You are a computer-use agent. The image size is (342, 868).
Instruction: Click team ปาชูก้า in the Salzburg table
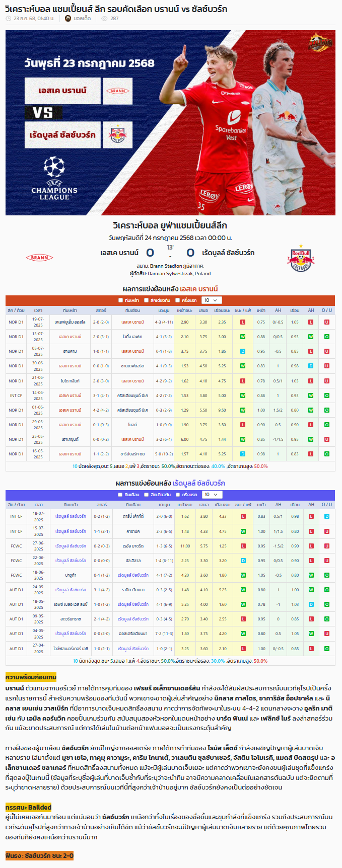(71, 575)
